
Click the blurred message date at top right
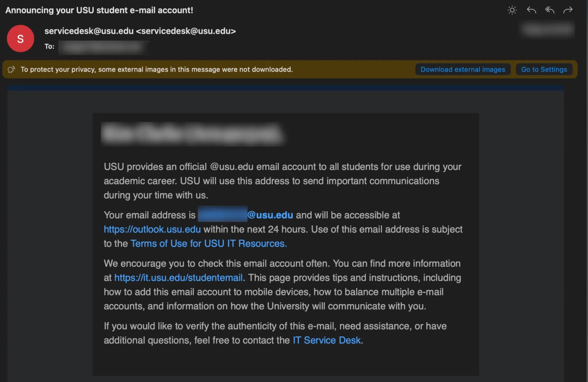coord(548,30)
